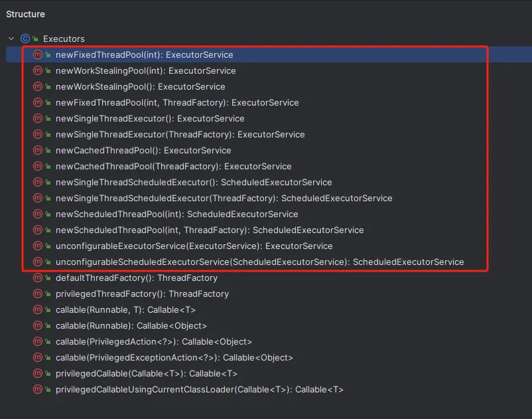This screenshot has width=532, height=419.
Task: Click method icon of newScheduledThreadPool(int)
Action: [38, 214]
